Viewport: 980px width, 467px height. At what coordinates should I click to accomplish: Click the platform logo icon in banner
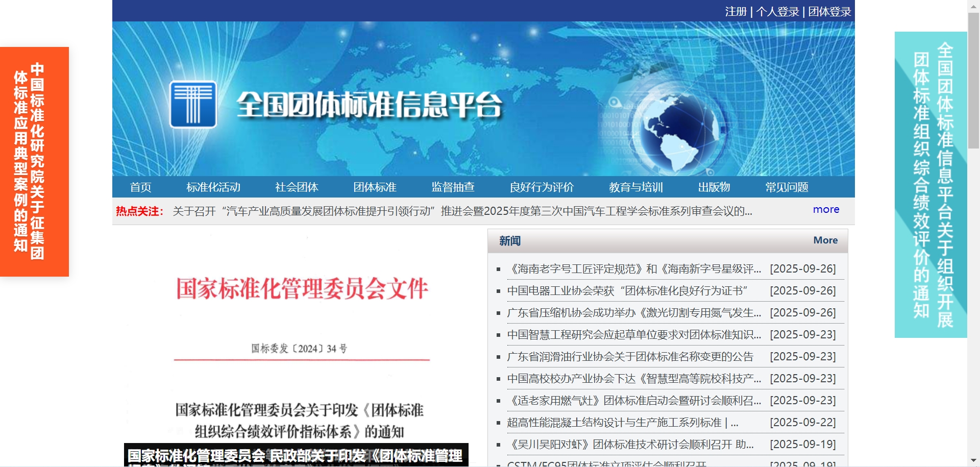193,105
